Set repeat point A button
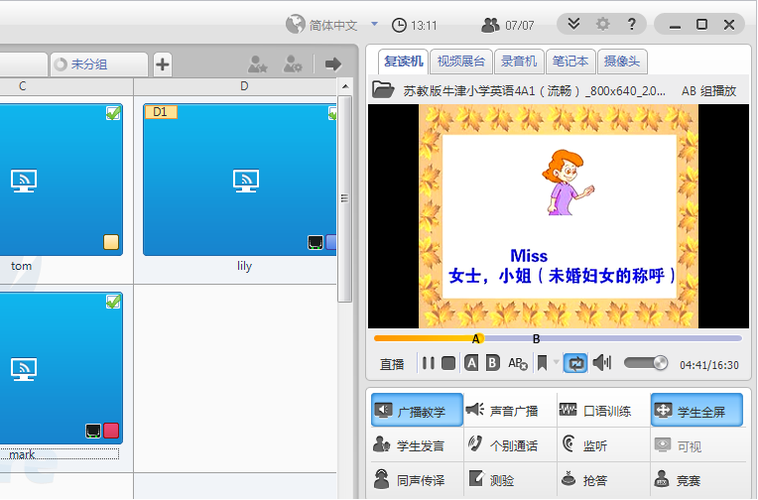This screenshot has height=500, width=758. (471, 363)
